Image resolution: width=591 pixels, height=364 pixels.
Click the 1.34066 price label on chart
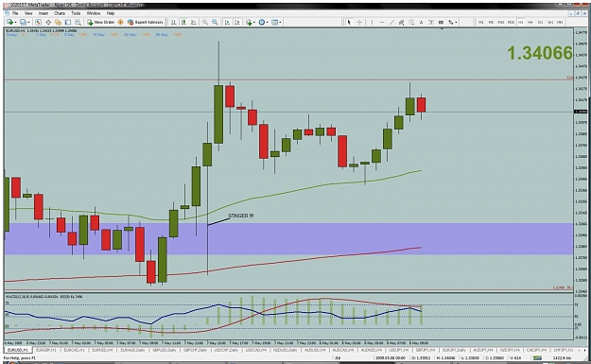(x=540, y=53)
